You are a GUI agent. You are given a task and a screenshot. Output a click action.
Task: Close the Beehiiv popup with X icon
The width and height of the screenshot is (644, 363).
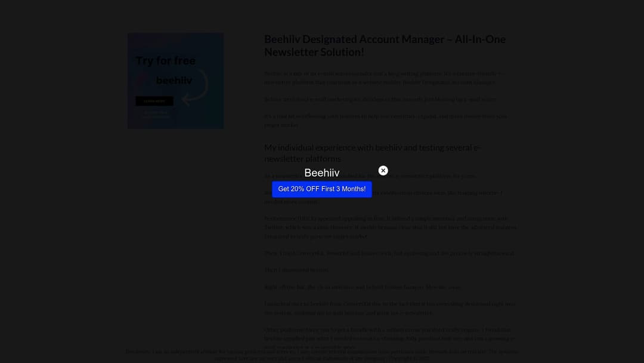[383, 171]
